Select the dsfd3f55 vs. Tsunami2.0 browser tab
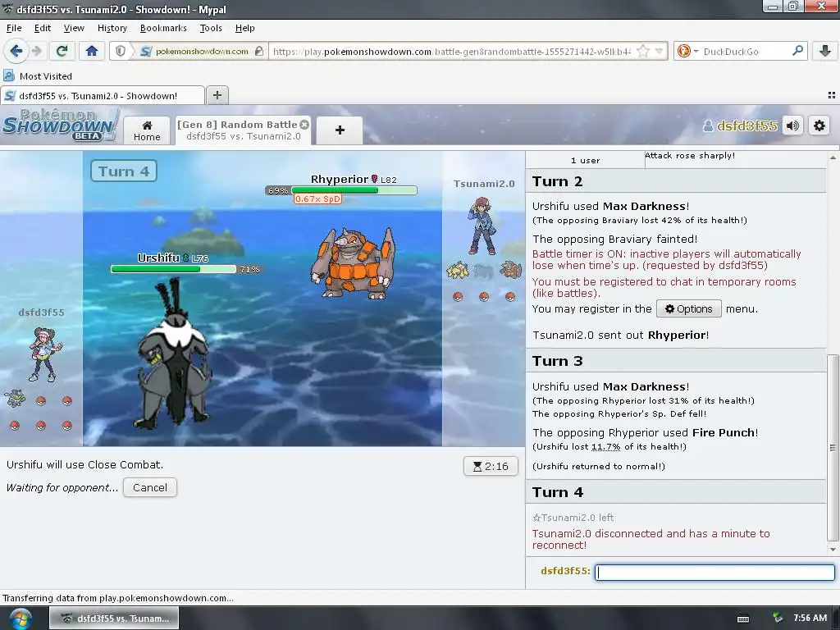 pyautogui.click(x=103, y=95)
